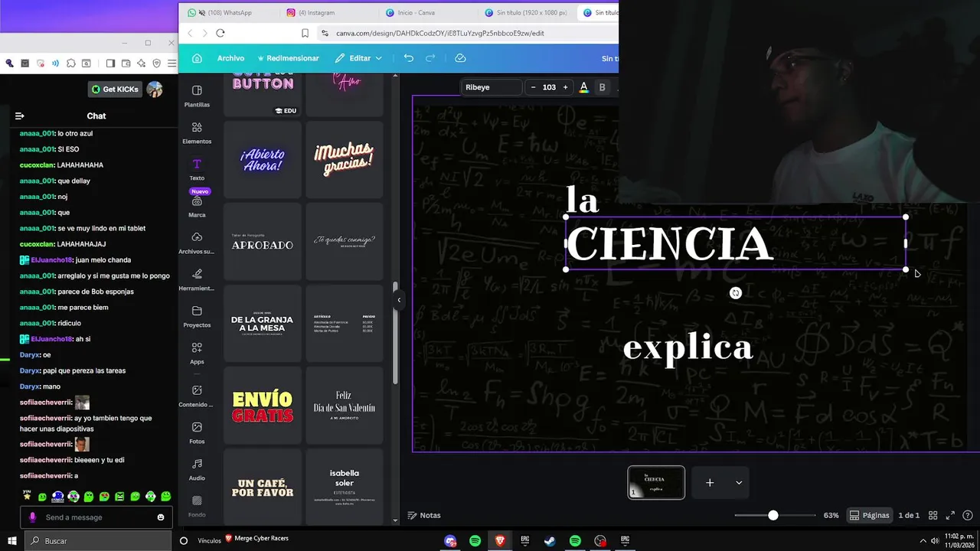The image size is (980, 551).
Task: Open the Notas panel
Action: pos(424,516)
